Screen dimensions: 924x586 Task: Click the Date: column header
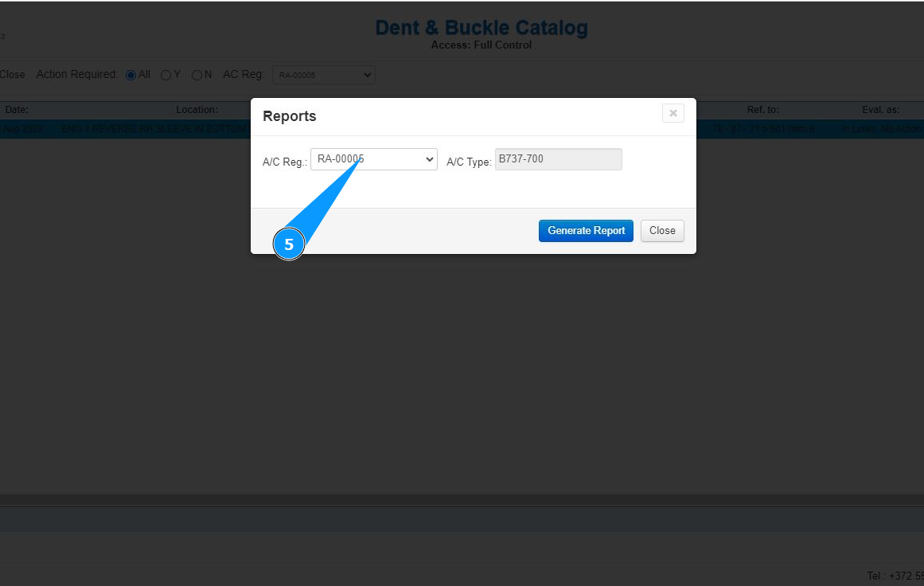tap(17, 110)
